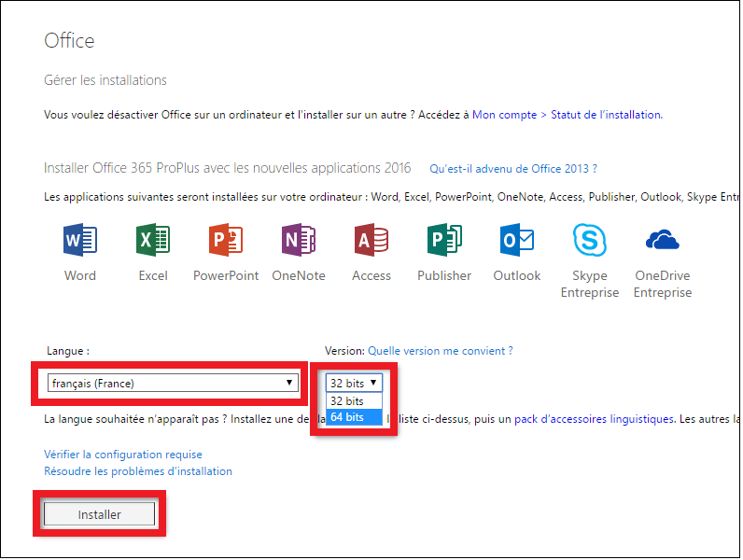Open pack d'accessoires linguistiques link
This screenshot has height=560, width=743.
click(x=595, y=419)
